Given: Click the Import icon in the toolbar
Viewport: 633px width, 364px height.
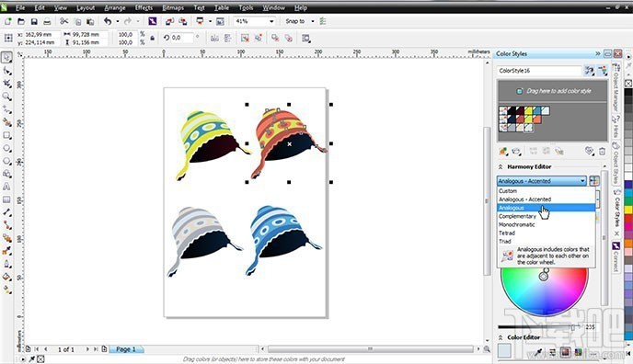Looking at the screenshot, I should pyautogui.click(x=169, y=21).
